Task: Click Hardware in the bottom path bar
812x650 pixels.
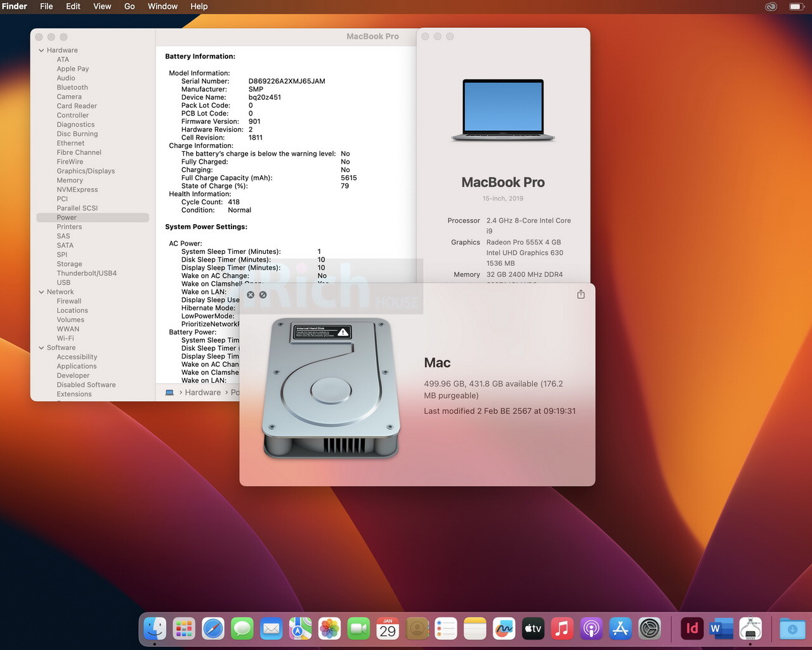Action: pyautogui.click(x=203, y=392)
